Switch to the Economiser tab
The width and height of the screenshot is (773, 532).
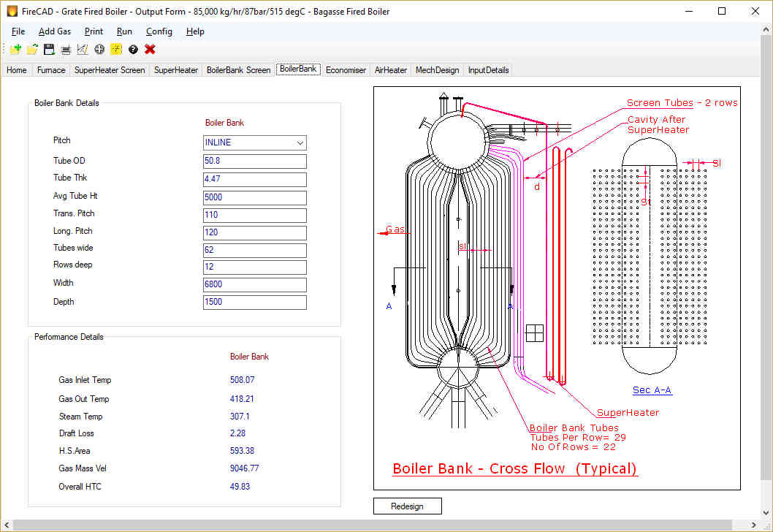(x=346, y=70)
